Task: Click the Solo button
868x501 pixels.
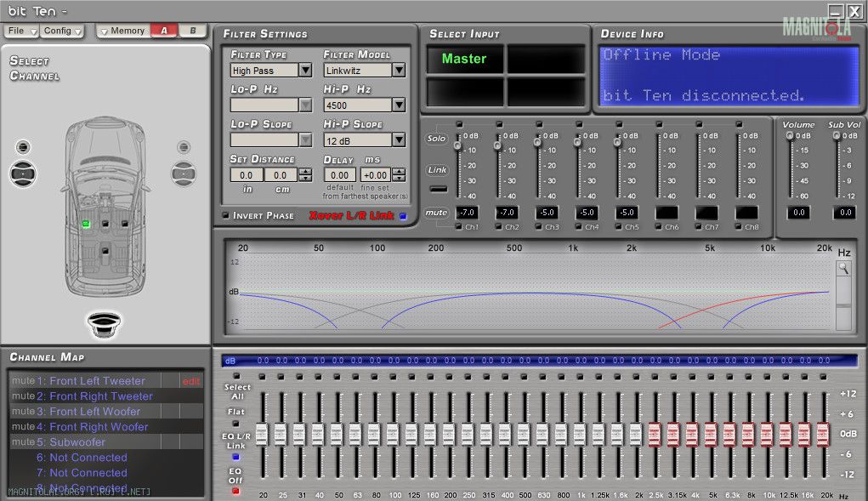Action: pyautogui.click(x=436, y=139)
